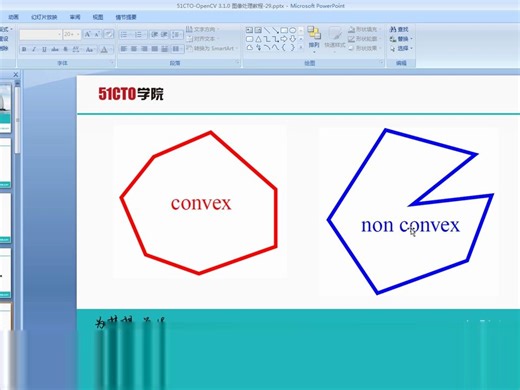The image size is (520, 390).
Task: Open the Arrange dropdown button
Action: (314, 40)
